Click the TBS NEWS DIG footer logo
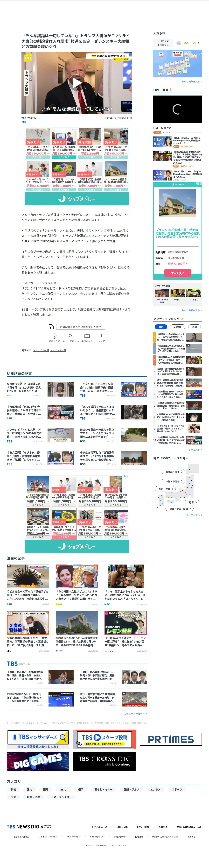Screen dimensions: 209x868 click(x=29, y=827)
